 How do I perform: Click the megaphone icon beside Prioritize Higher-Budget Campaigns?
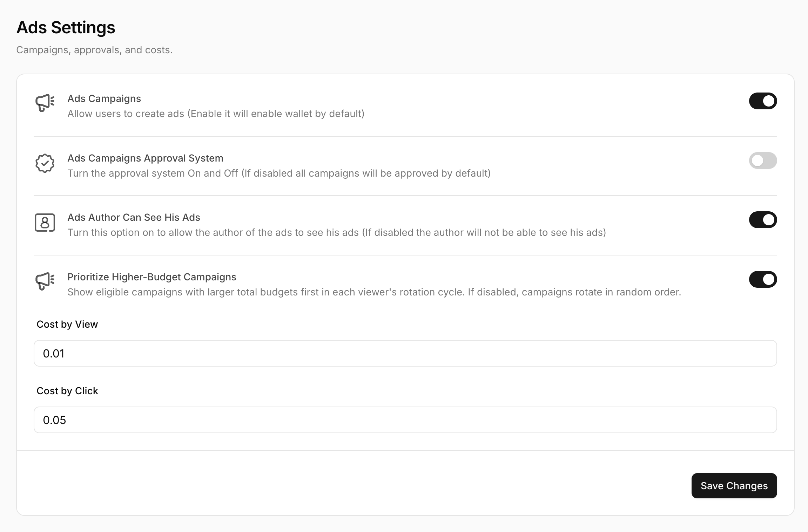(45, 281)
